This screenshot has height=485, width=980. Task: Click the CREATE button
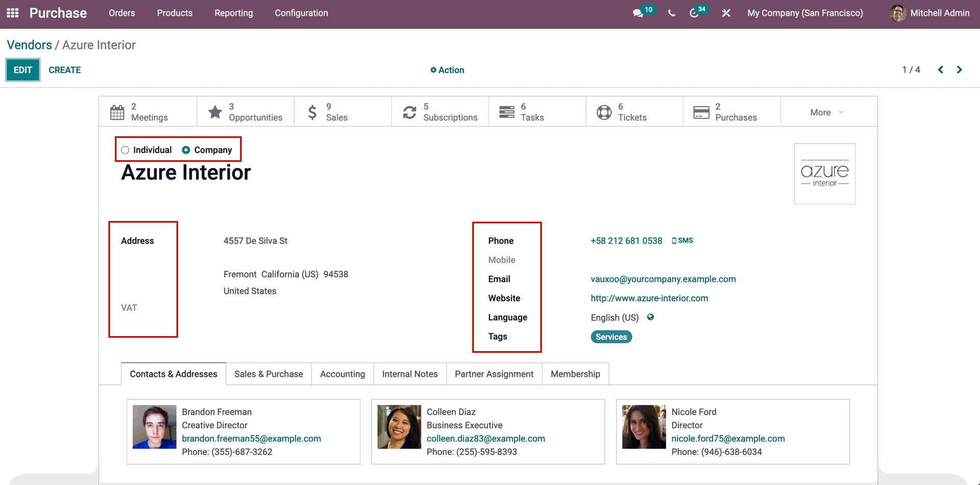[65, 70]
